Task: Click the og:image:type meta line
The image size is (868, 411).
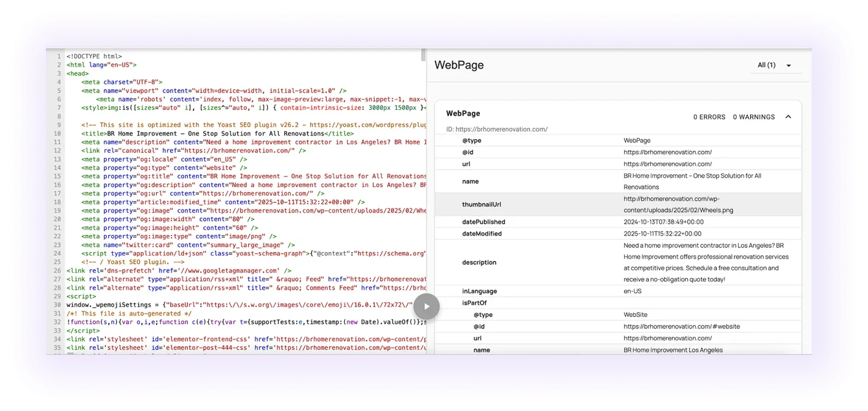Action: click(179, 237)
